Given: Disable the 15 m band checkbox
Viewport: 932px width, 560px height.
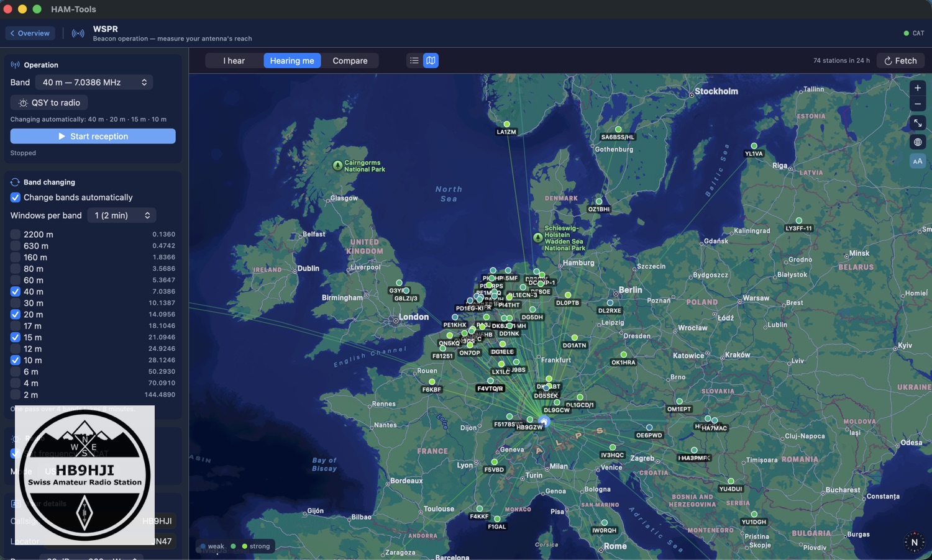Looking at the screenshot, I should 16,338.
